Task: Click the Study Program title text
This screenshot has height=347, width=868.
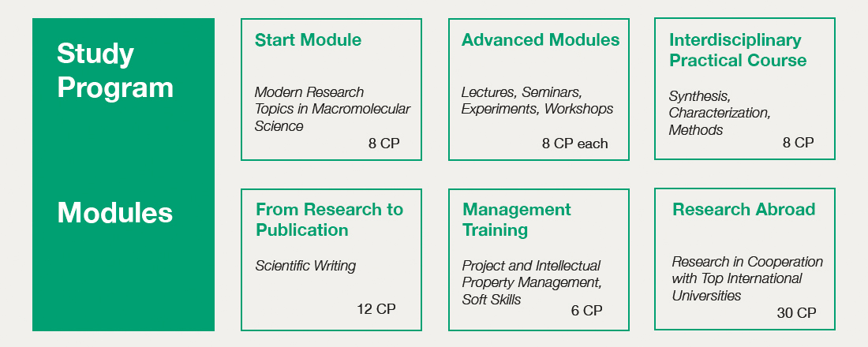Action: click(x=114, y=70)
